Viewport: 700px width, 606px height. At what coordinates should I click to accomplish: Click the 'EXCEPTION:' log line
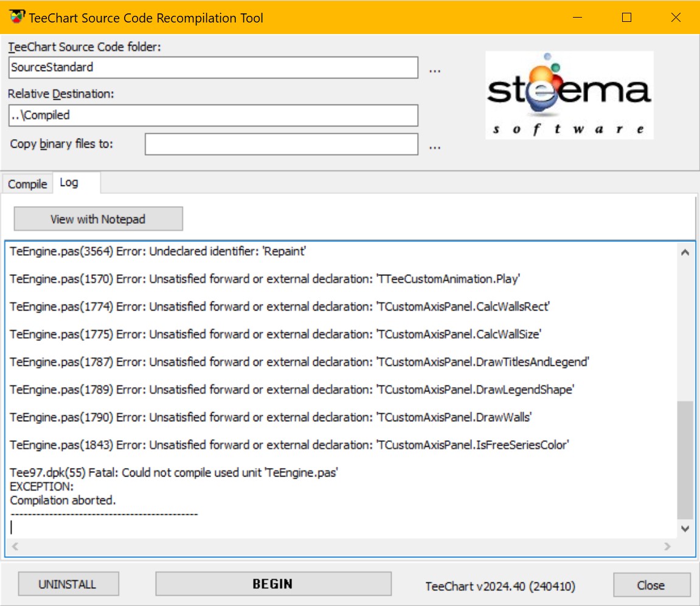point(41,486)
